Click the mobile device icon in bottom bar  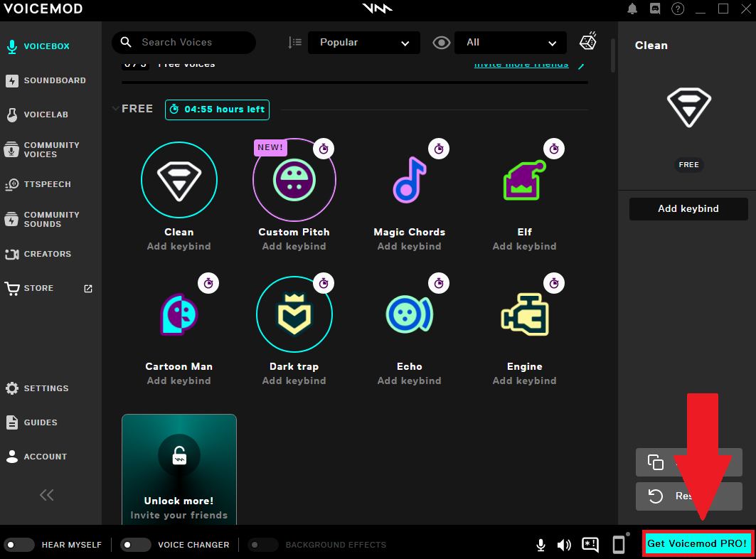[x=619, y=545]
